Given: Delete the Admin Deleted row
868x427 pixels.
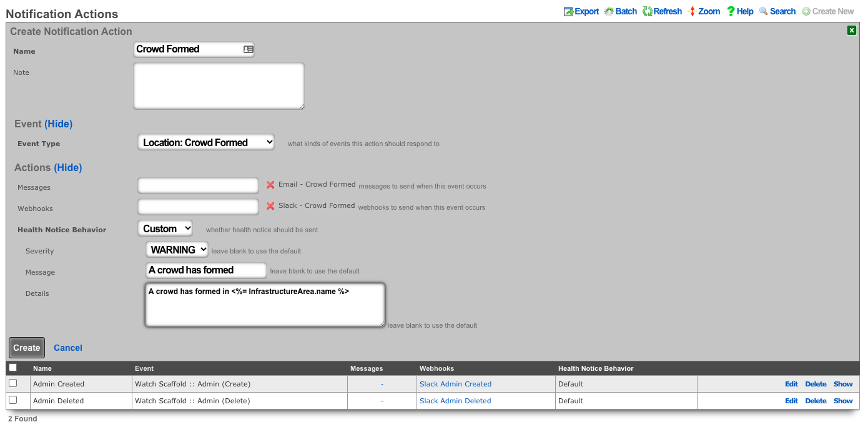Looking at the screenshot, I should [816, 401].
